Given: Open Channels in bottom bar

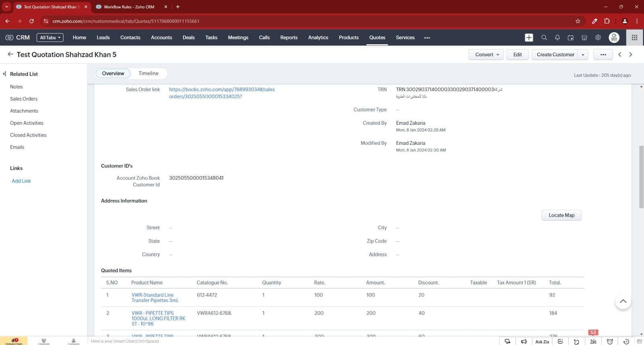Looking at the screenshot, I should click(44, 341).
